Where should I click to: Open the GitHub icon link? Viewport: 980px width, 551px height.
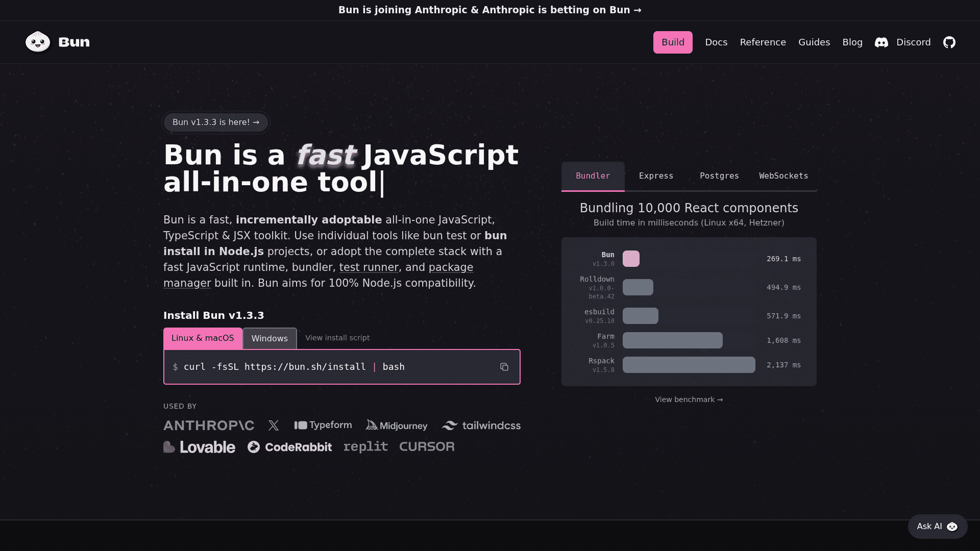tap(949, 42)
